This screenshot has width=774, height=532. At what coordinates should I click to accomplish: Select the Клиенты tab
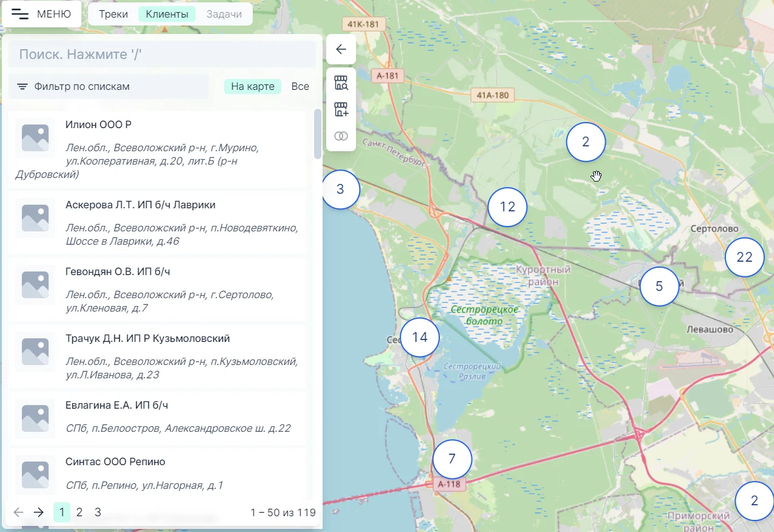tap(167, 14)
